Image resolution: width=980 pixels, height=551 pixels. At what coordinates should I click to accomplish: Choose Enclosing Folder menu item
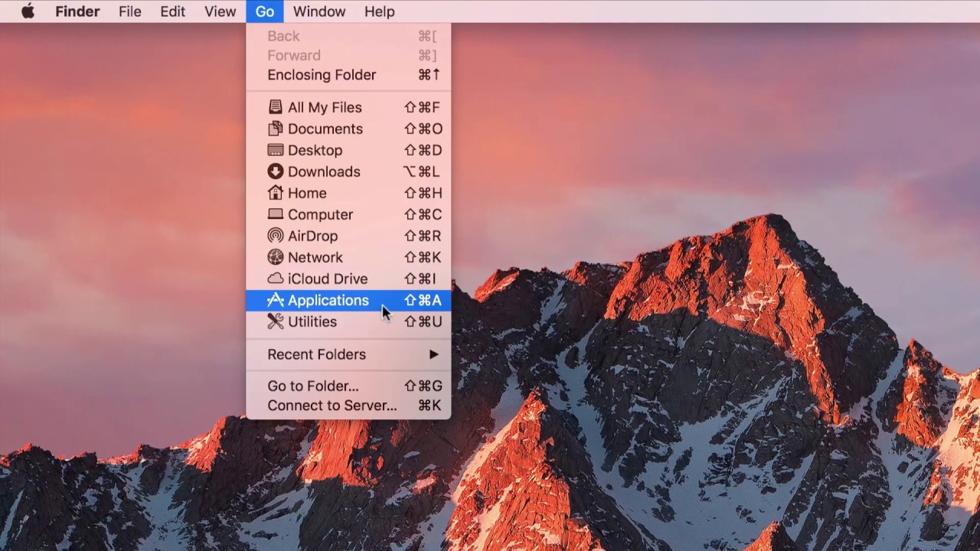(348, 75)
